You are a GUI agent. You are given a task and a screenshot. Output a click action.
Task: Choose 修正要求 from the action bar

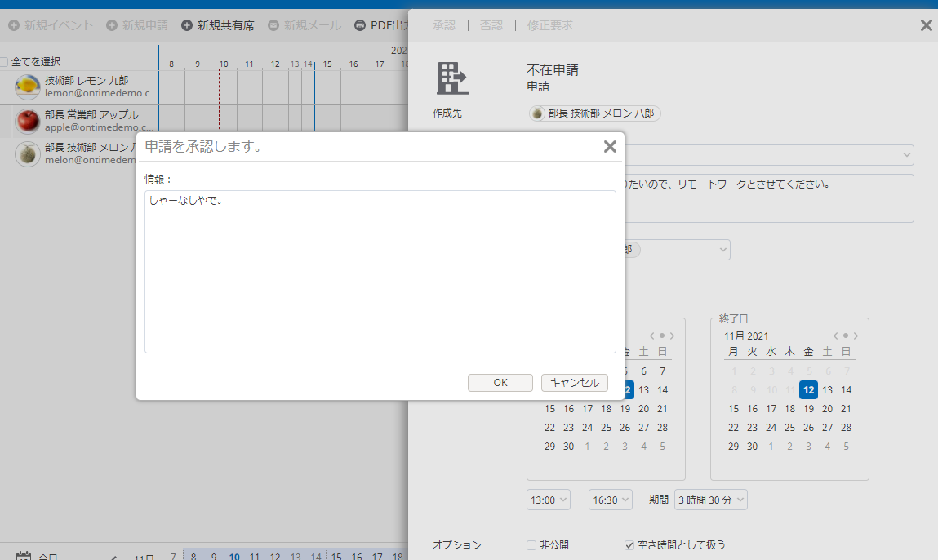click(549, 24)
